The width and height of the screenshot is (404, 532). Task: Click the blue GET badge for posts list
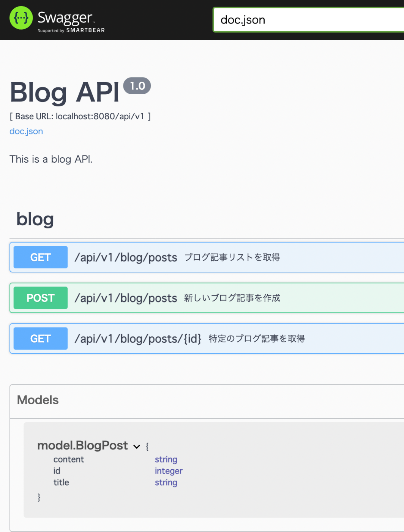point(41,257)
